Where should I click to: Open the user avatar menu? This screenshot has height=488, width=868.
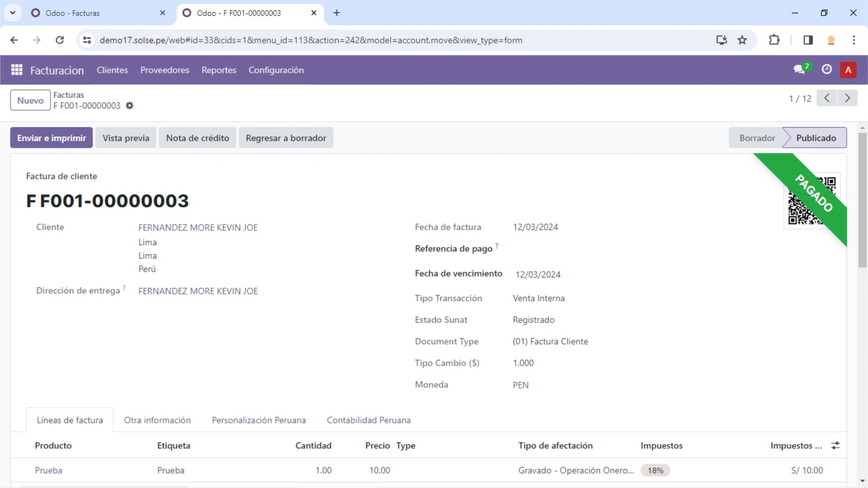point(848,70)
